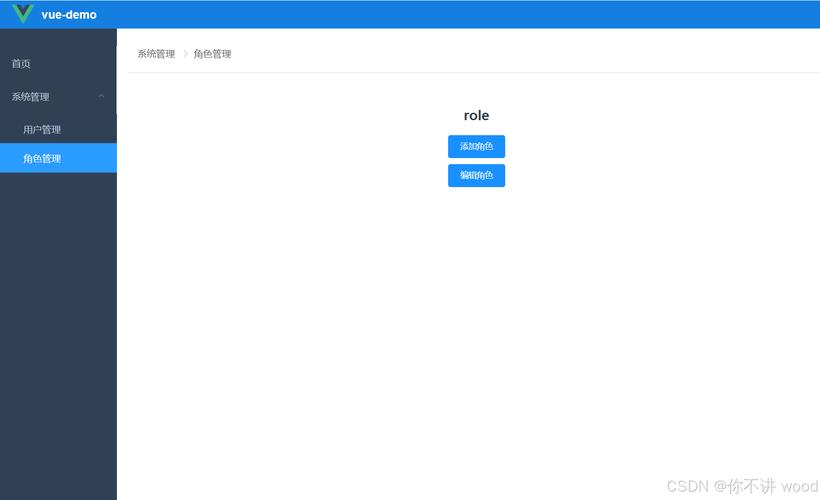Click the vue-demo title text

point(69,15)
